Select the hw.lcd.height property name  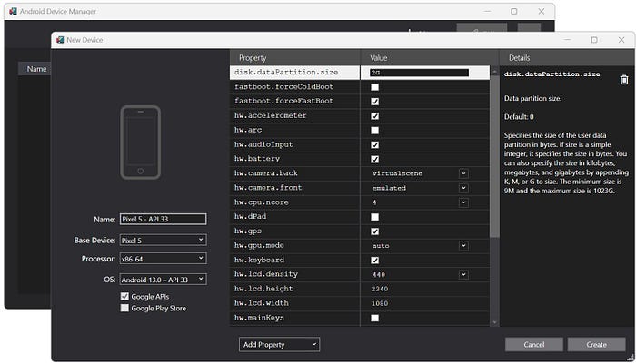pos(263,289)
